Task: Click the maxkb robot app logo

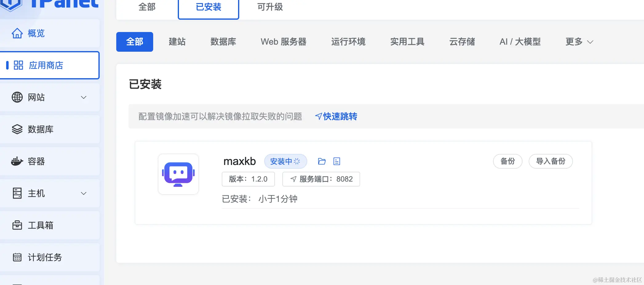Action: (x=178, y=174)
